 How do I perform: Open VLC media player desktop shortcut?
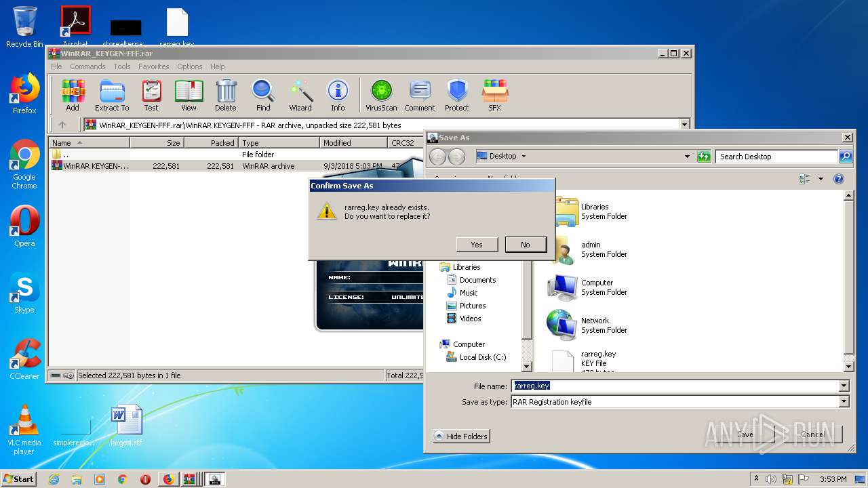click(x=24, y=430)
